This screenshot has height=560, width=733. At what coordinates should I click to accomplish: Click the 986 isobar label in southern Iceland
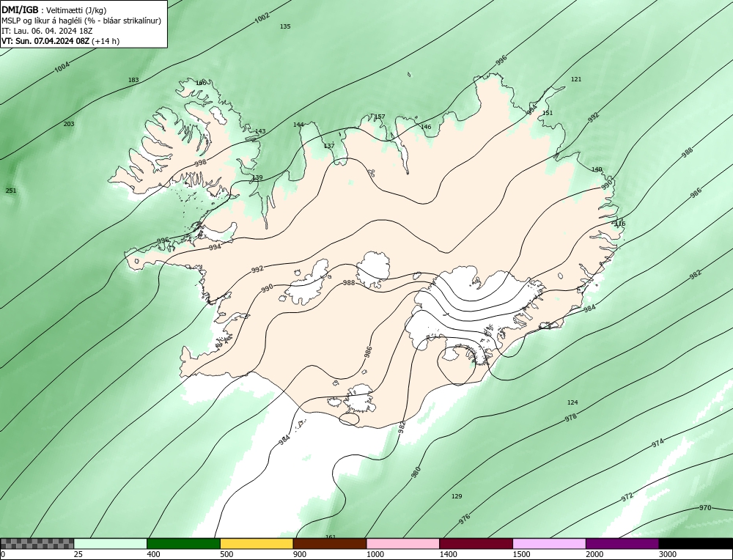click(x=369, y=352)
